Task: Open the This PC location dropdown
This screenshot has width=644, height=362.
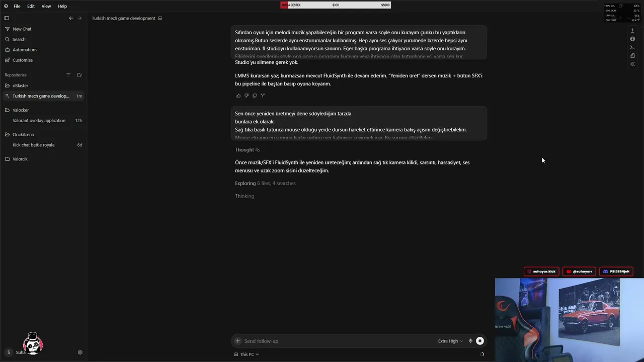Action: [x=247, y=354]
